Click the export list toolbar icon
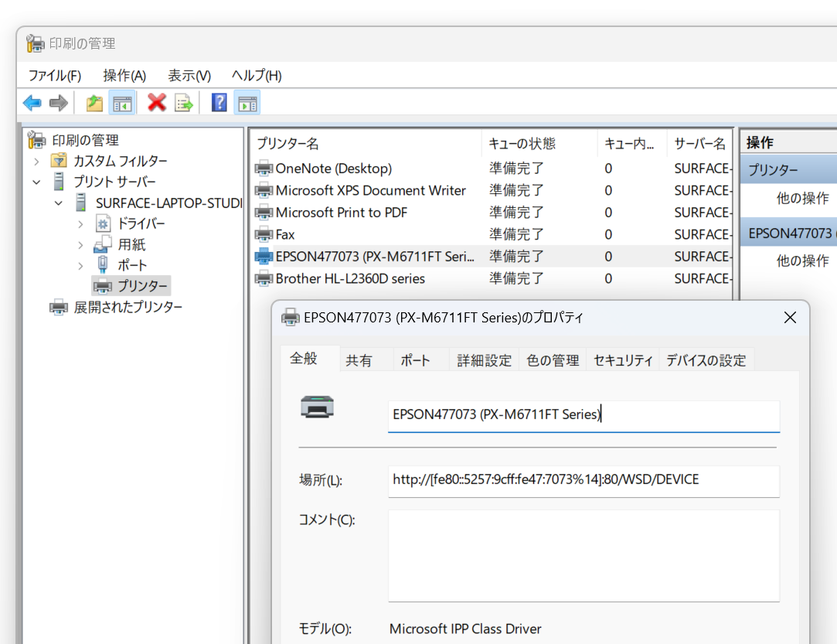Image resolution: width=837 pixels, height=644 pixels. pos(184,102)
